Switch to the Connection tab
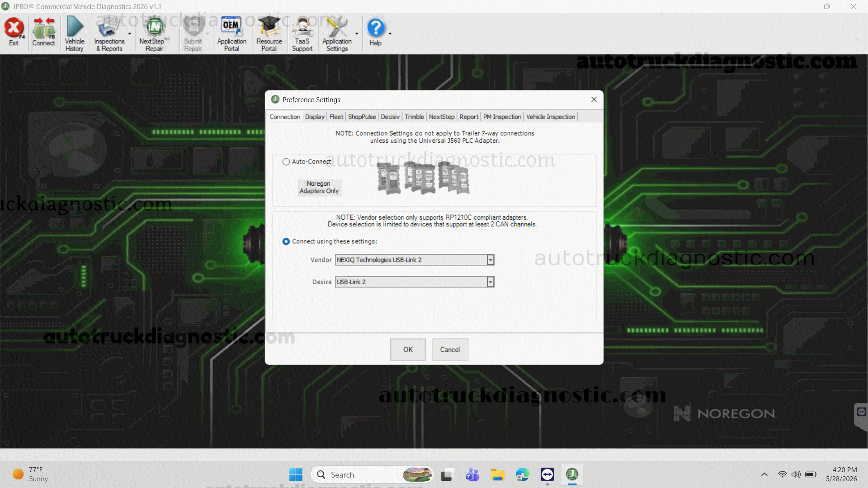Screen dimensions: 868x488 (285, 117)
